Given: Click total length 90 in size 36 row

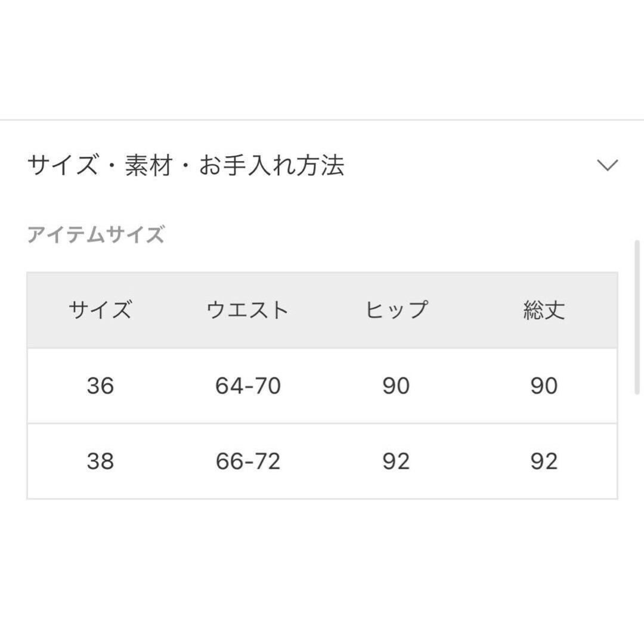Looking at the screenshot, I should tap(544, 386).
